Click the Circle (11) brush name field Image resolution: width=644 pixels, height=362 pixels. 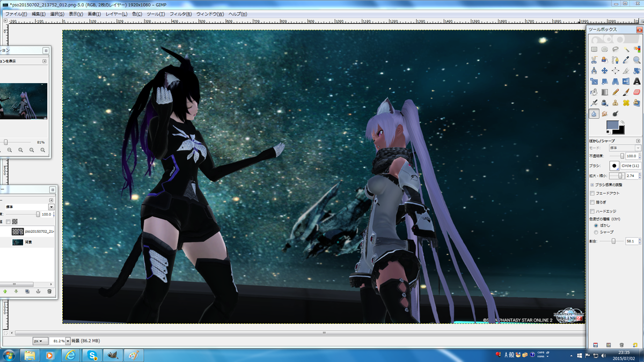[x=631, y=166]
